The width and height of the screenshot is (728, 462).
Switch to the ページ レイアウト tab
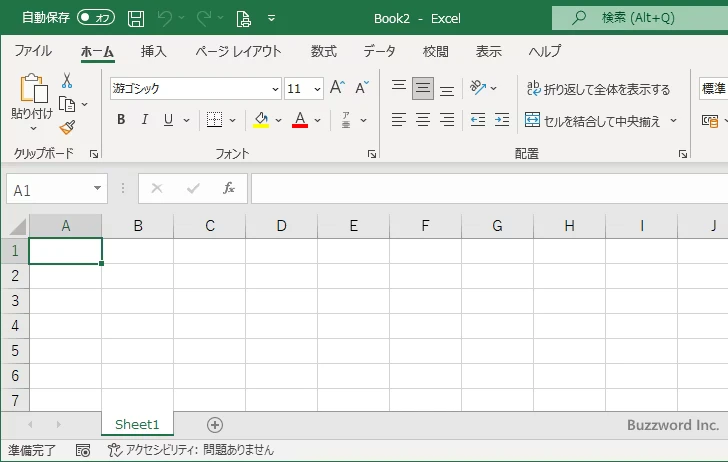coord(238,51)
